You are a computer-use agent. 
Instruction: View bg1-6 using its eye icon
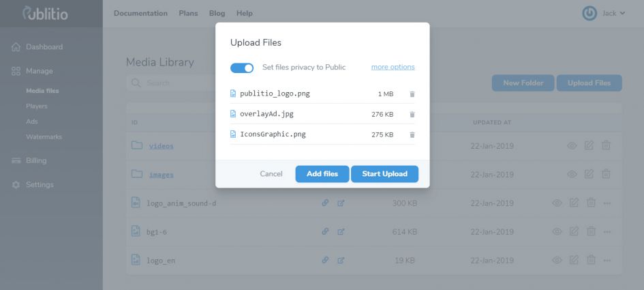557,231
